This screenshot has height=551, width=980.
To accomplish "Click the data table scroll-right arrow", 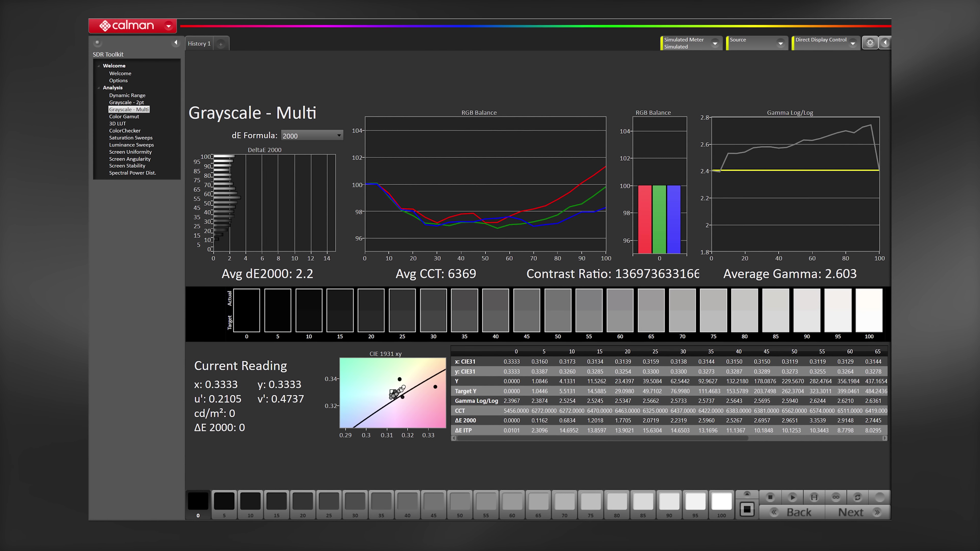I will tap(885, 438).
